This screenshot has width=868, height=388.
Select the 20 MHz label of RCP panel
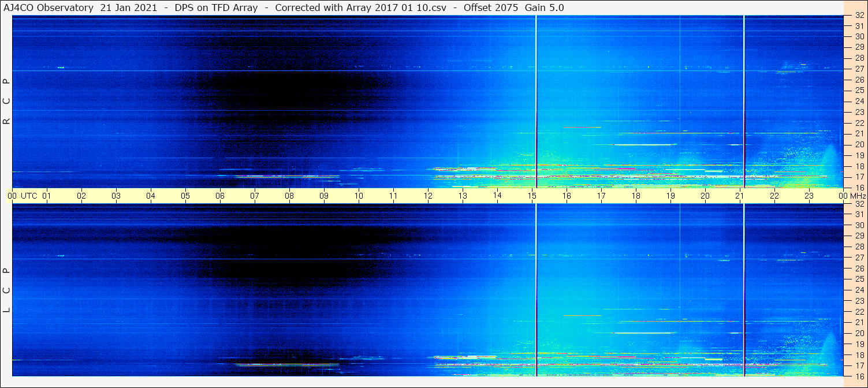tap(859, 144)
